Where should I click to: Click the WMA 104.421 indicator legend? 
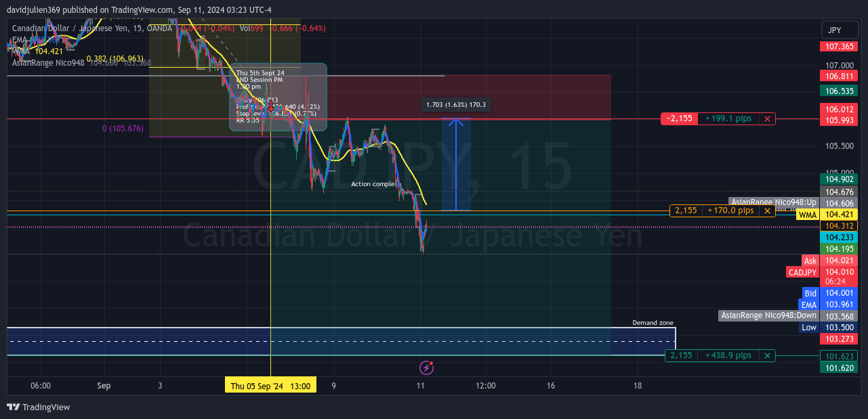[37, 51]
